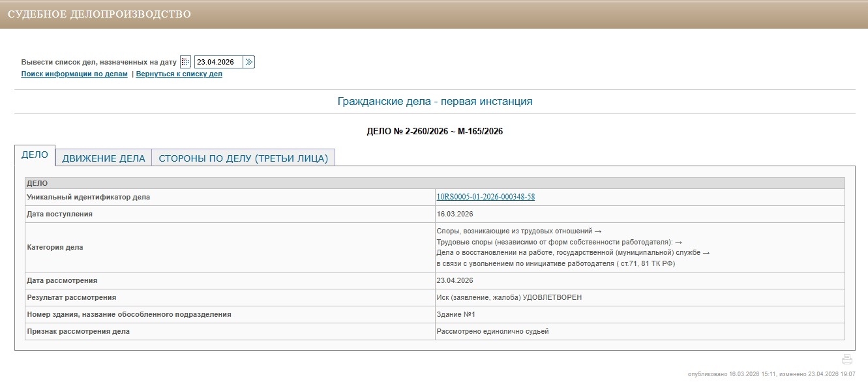Open the 'Поиск информации по делам' link
Viewport: 868px width, 382px height.
tap(74, 74)
